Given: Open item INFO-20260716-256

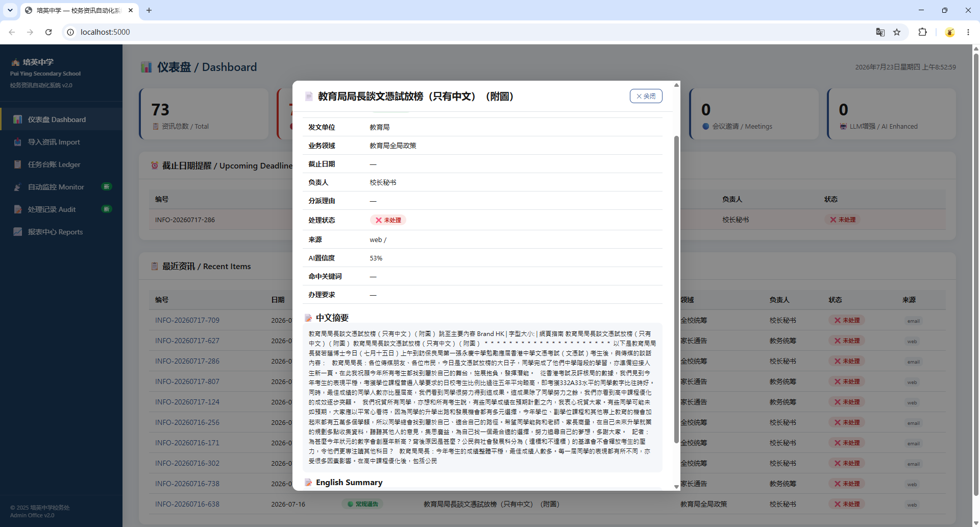Looking at the screenshot, I should point(187,422).
